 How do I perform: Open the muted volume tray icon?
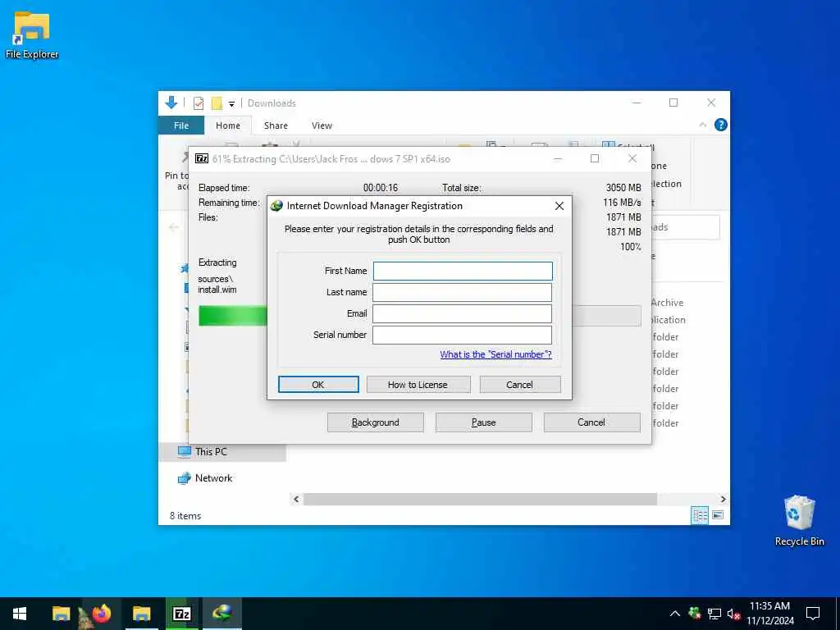(733, 614)
